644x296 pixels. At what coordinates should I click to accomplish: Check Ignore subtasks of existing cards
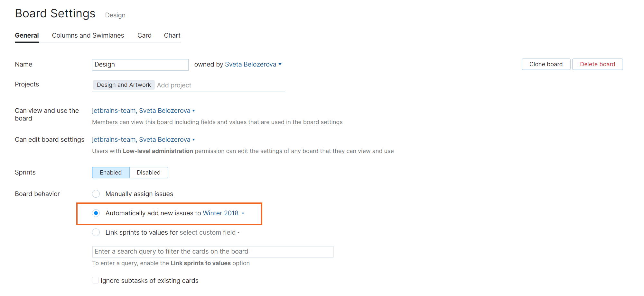pos(96,280)
